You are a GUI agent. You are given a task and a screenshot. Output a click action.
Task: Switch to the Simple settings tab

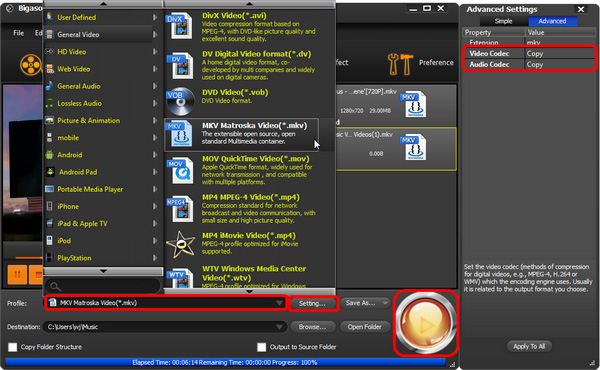pyautogui.click(x=503, y=21)
